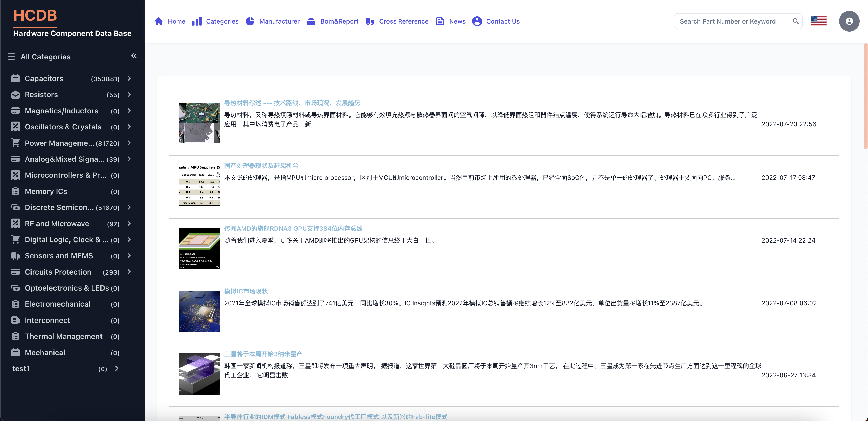The width and height of the screenshot is (868, 421).
Task: Click the Power Management cart icon
Action: [x=16, y=143]
